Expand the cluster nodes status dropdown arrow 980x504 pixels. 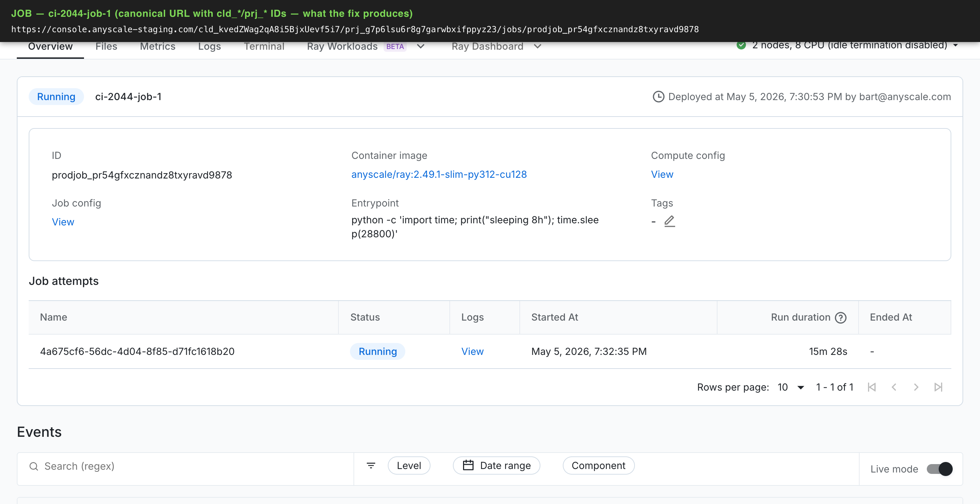pyautogui.click(x=955, y=45)
